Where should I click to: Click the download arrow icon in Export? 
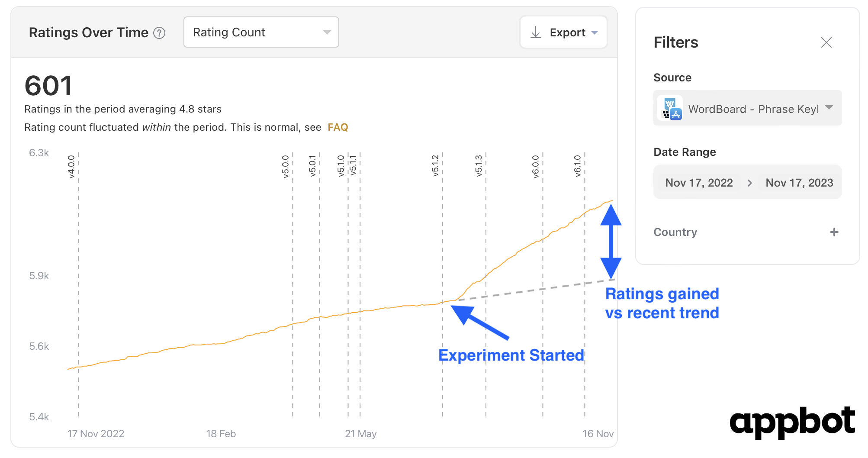point(536,32)
